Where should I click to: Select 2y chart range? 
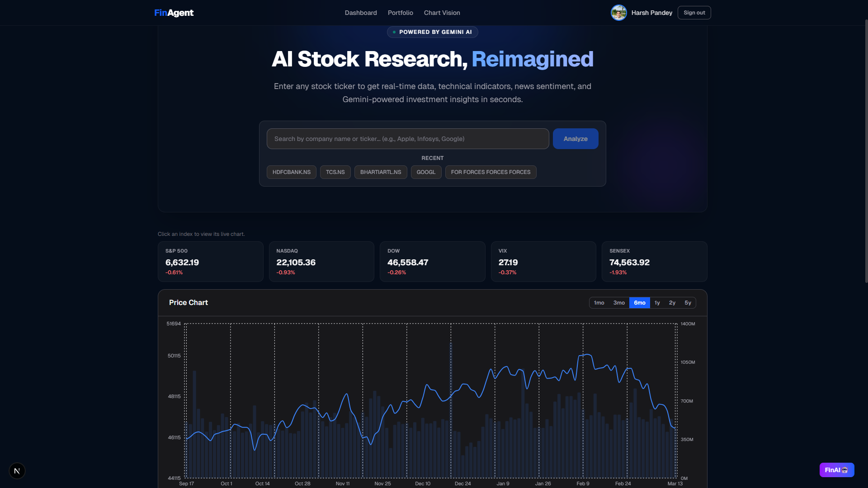tap(672, 303)
